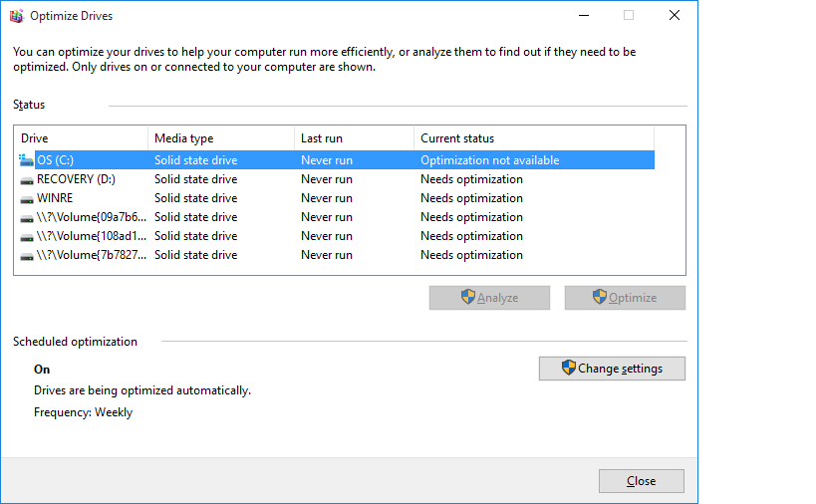Click WINRE 'Never run' cell
Viewport: 816px width, 504px height.
326,198
